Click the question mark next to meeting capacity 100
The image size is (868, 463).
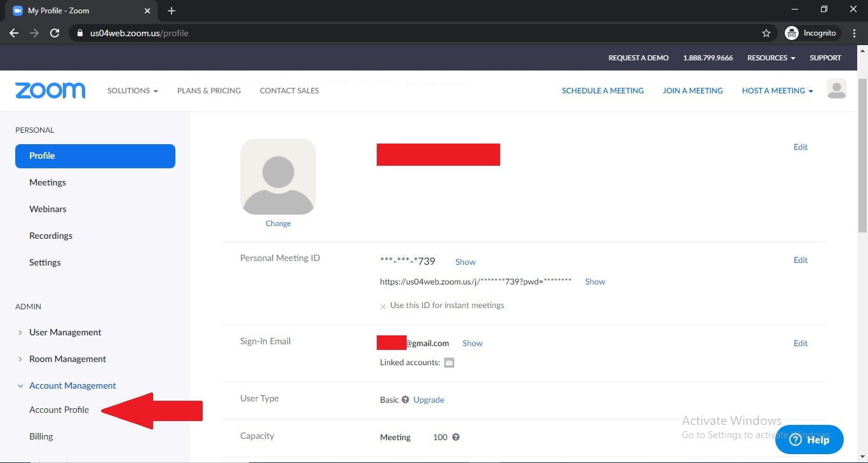457,437
